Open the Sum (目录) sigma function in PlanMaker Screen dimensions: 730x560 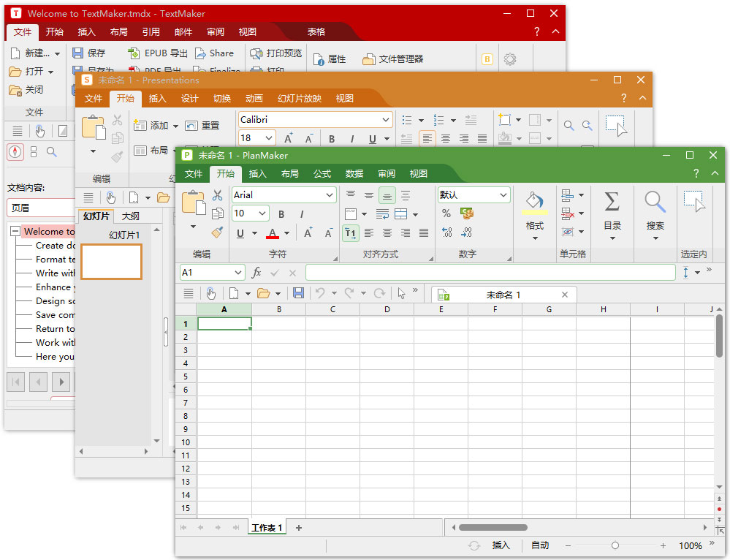[612, 203]
